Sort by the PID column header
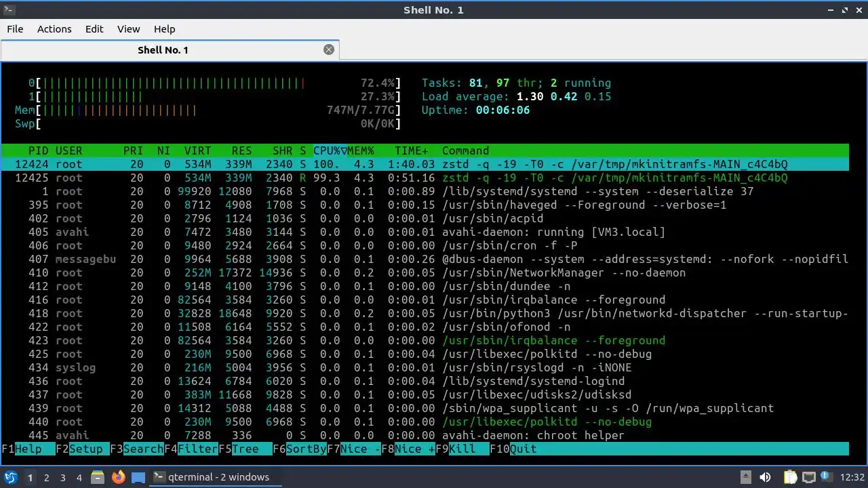Screen dimensions: 868x488 (x=39, y=150)
